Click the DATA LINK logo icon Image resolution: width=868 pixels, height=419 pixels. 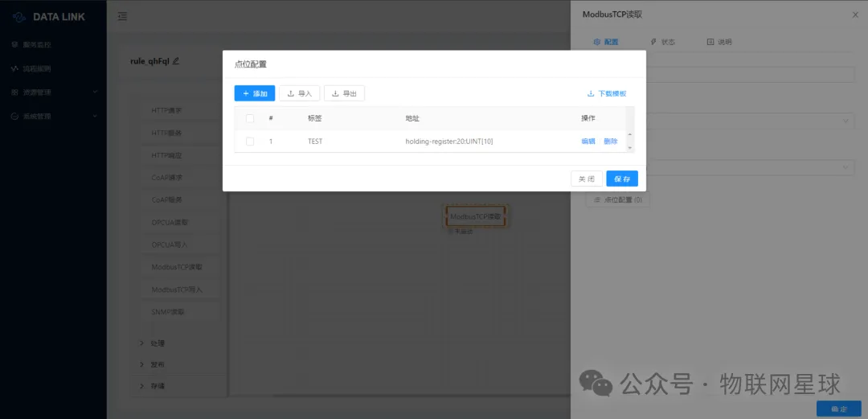[x=19, y=17]
